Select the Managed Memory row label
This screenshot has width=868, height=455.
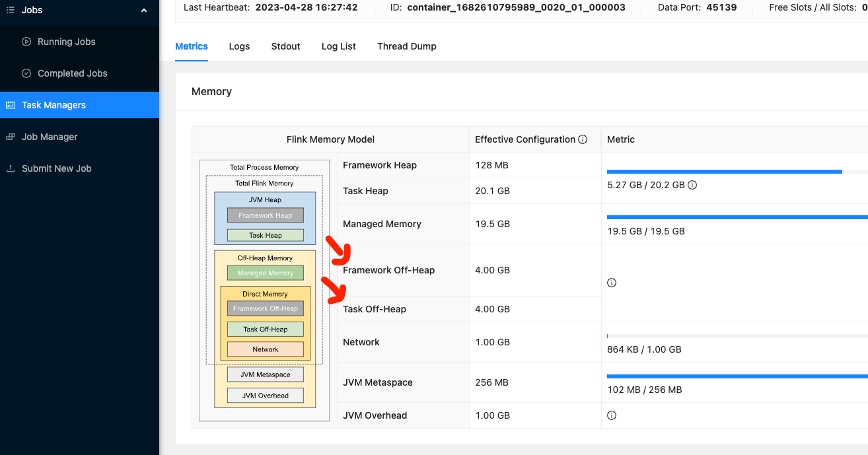point(382,224)
